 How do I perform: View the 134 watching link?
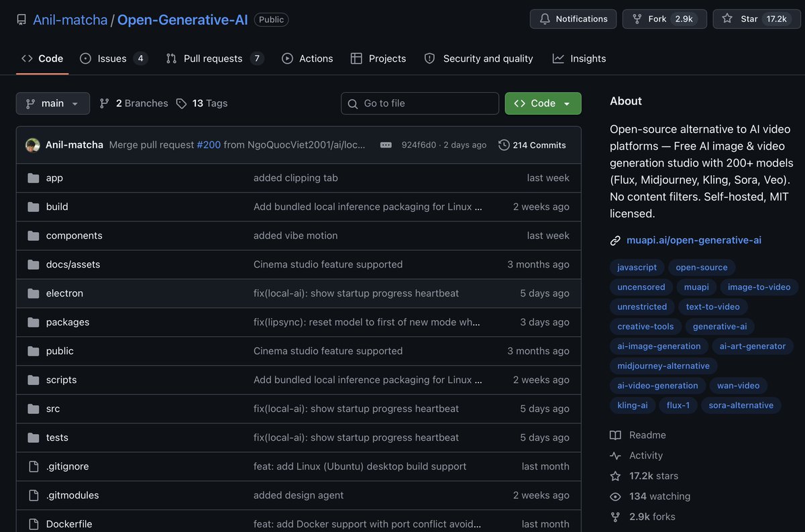(x=650, y=496)
